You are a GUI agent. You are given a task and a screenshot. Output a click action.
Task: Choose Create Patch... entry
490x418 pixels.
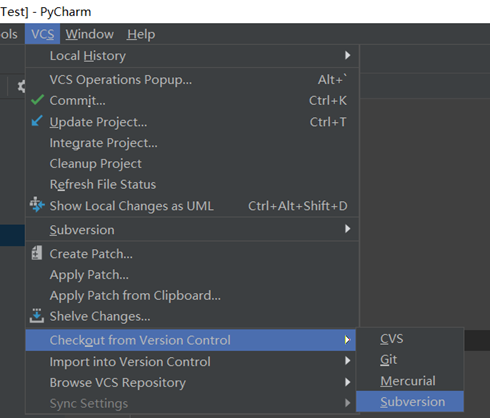[192, 254]
